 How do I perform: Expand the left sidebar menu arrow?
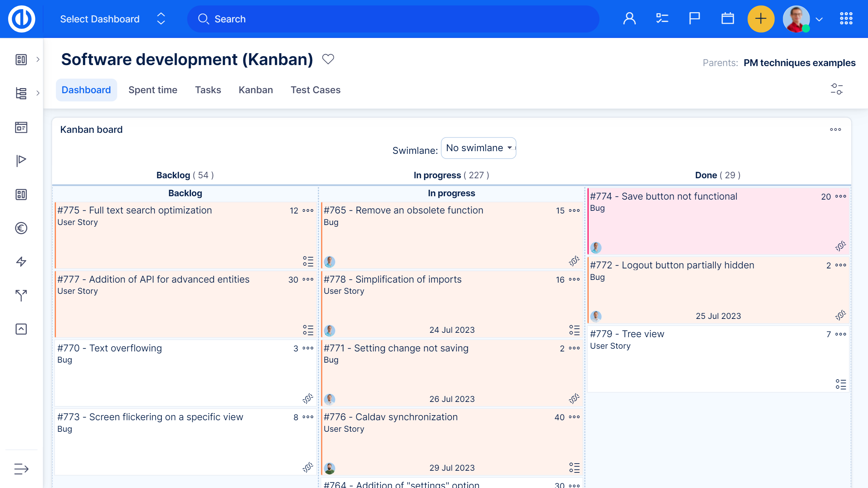[21, 469]
